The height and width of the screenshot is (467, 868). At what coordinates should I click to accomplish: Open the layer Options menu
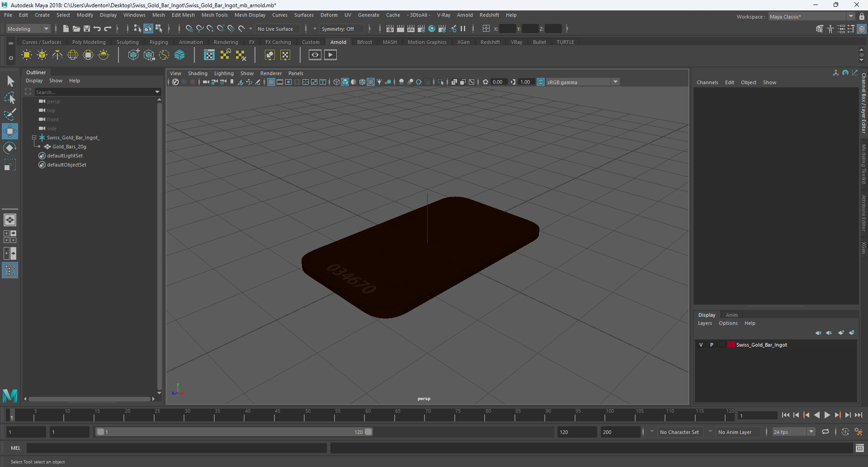coord(728,323)
